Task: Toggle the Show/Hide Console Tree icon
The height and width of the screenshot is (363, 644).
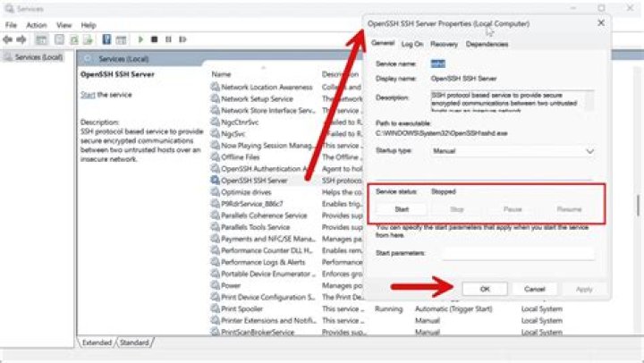Action: [41, 39]
